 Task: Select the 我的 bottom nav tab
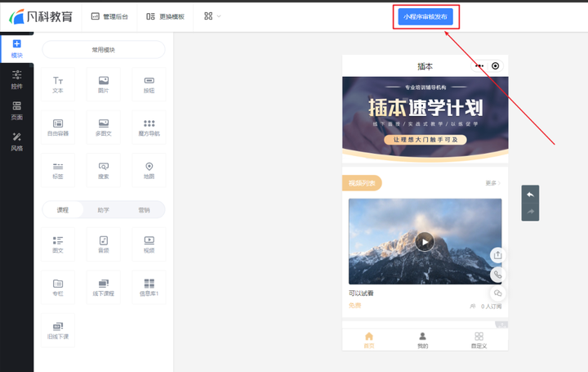[x=423, y=340]
